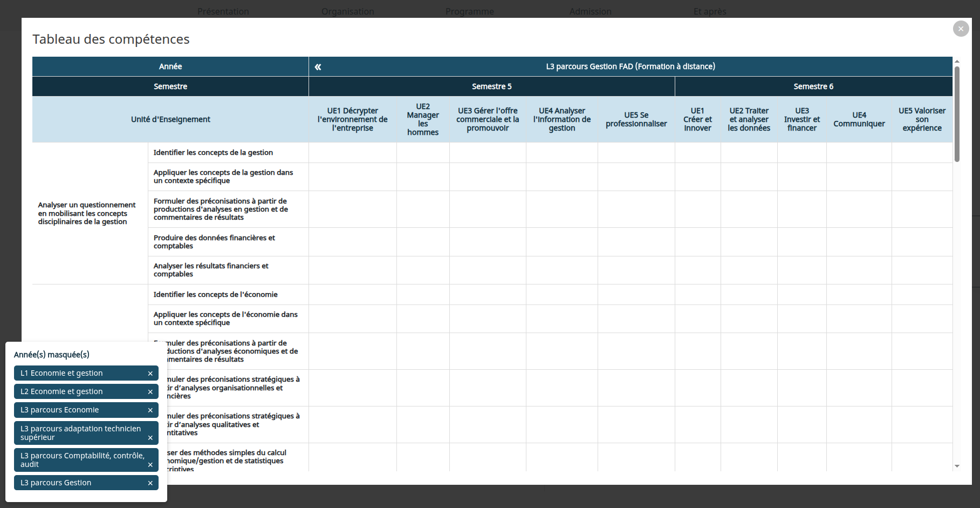Close the Tableau des compétences dialog
This screenshot has height=508, width=980.
(x=961, y=29)
